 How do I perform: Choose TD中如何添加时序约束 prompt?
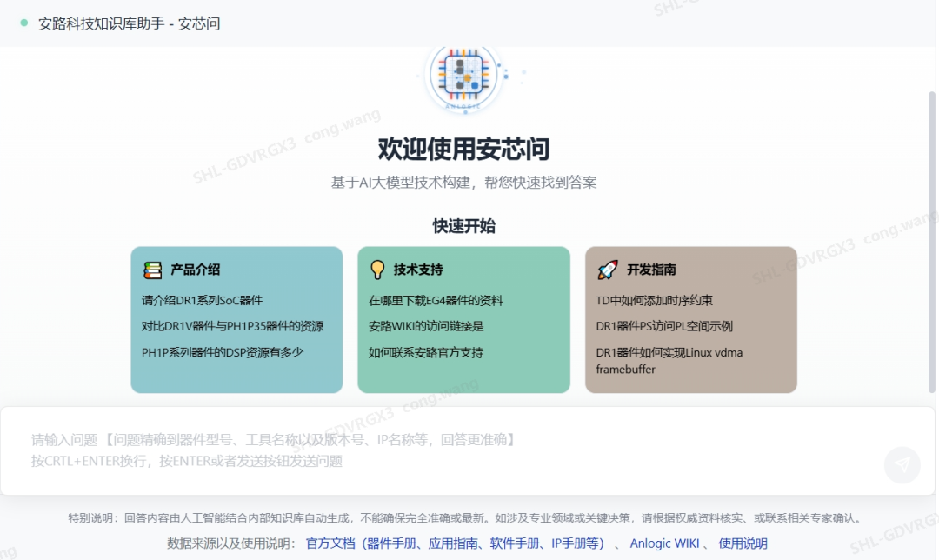(654, 301)
